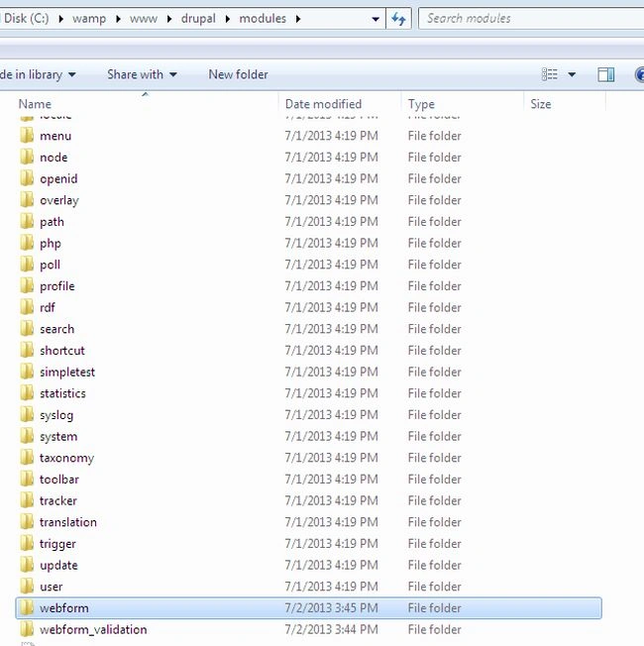This screenshot has height=646, width=644.
Task: Navigate to the www breadcrumb
Action: click(144, 19)
